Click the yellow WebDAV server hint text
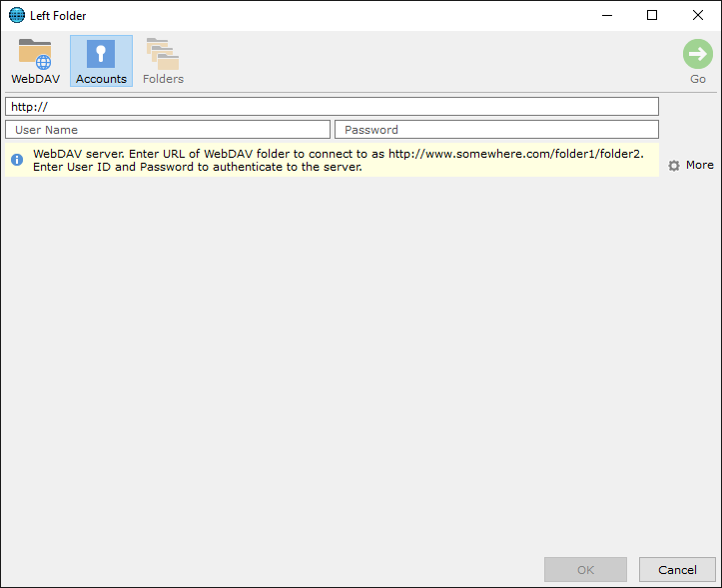Screen dimensions: 722x588 click(x=340, y=161)
